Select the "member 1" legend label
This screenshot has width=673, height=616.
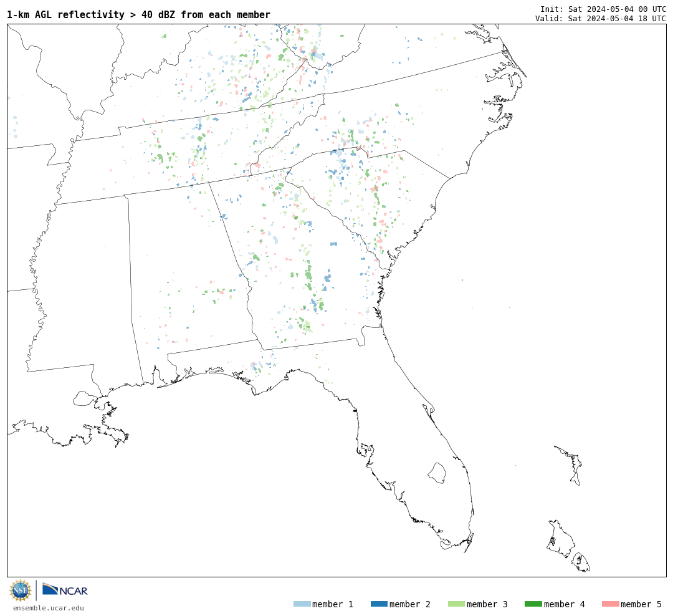[333, 604]
